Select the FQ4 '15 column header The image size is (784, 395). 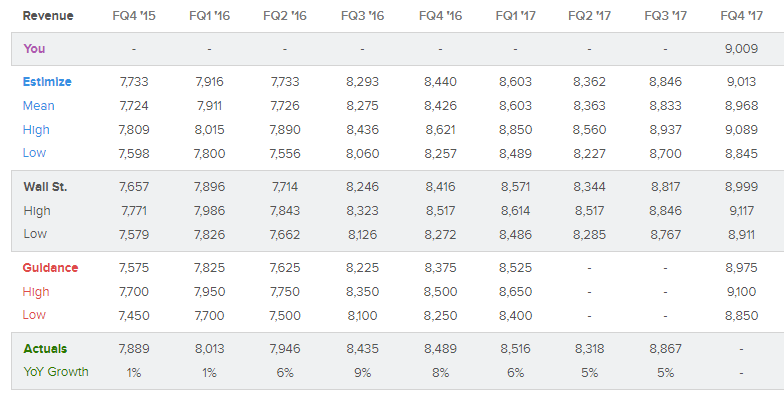tap(134, 16)
